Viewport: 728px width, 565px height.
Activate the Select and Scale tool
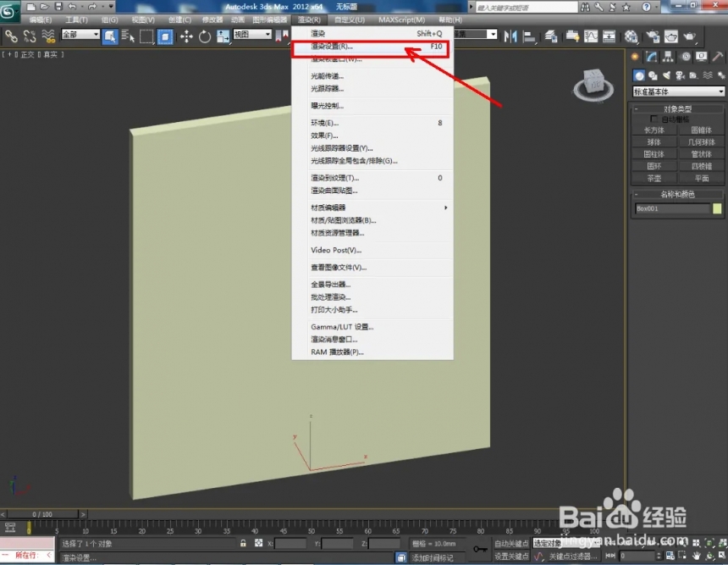click(x=223, y=36)
